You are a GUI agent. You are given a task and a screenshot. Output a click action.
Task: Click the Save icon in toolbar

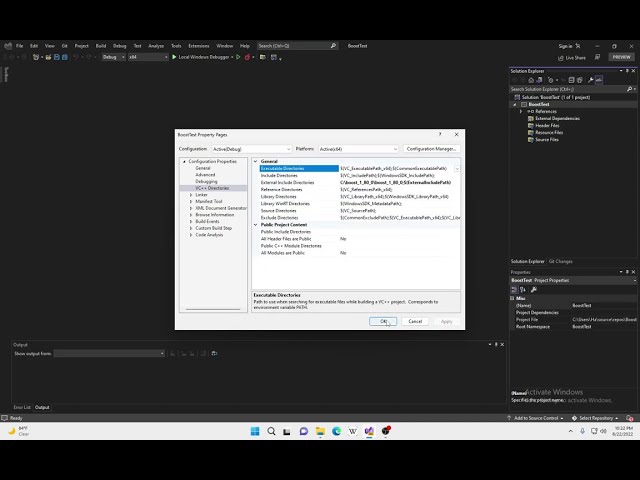(x=57, y=57)
